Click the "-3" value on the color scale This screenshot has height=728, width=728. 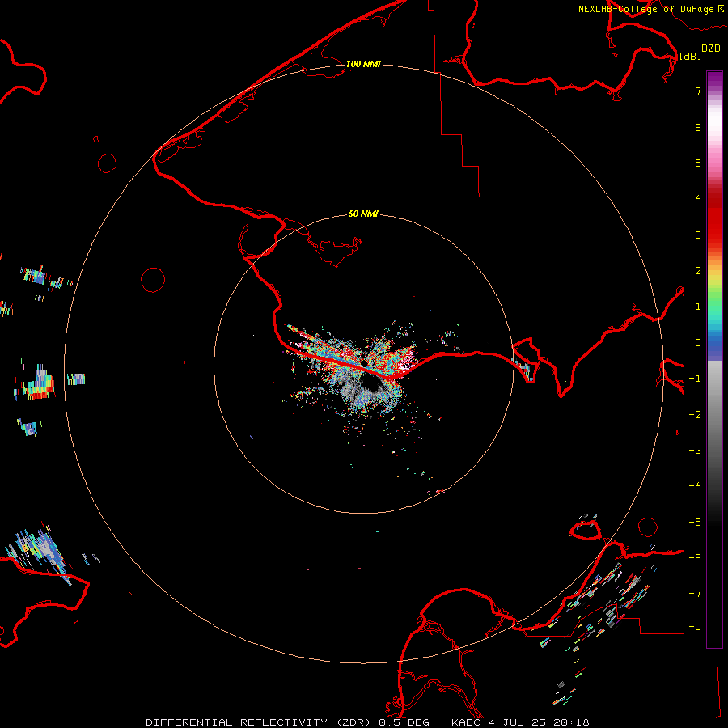point(695,451)
